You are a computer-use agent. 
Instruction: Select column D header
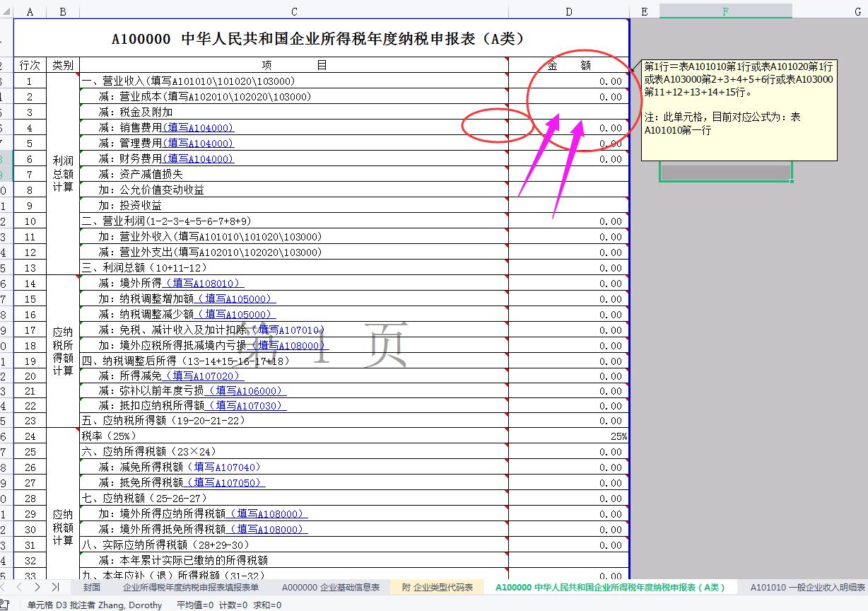tap(568, 11)
